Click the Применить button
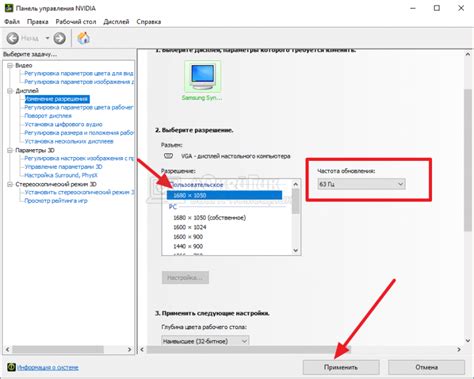This screenshot has height=379, width=474. click(341, 367)
